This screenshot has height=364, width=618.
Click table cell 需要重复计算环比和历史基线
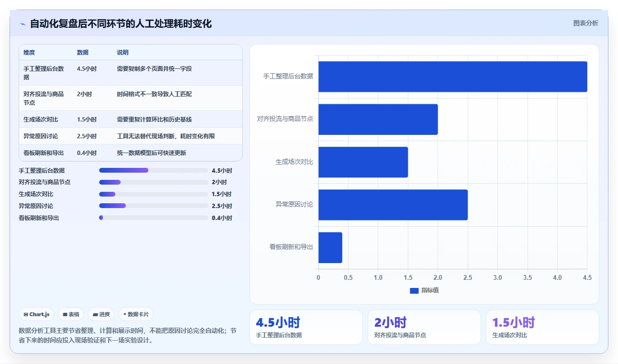155,120
